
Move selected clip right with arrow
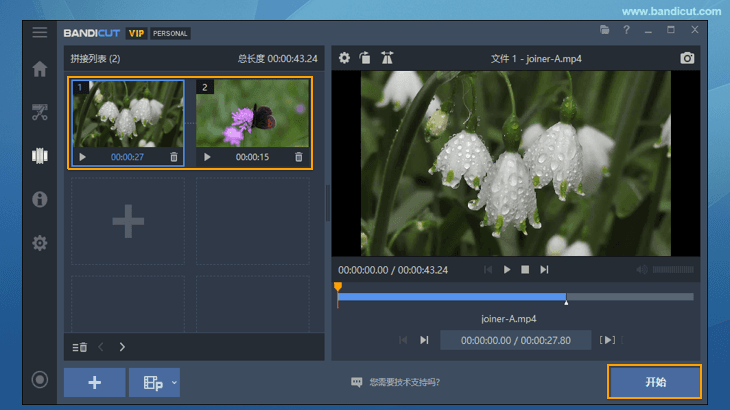pyautogui.click(x=122, y=347)
